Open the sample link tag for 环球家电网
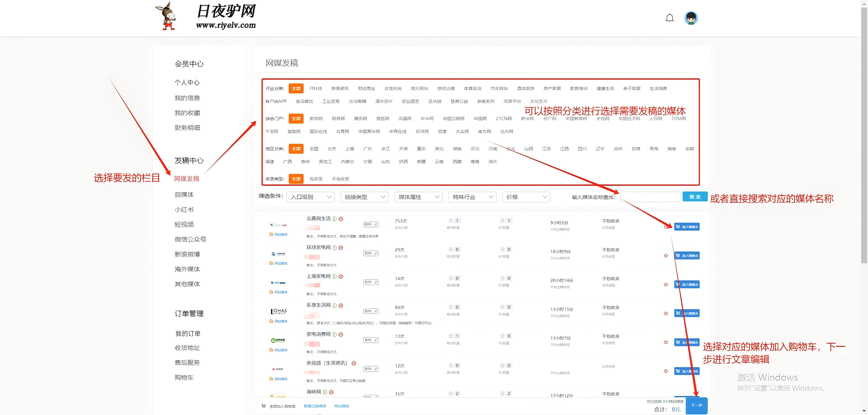Viewport: 868px width, 415px height. pos(371,253)
